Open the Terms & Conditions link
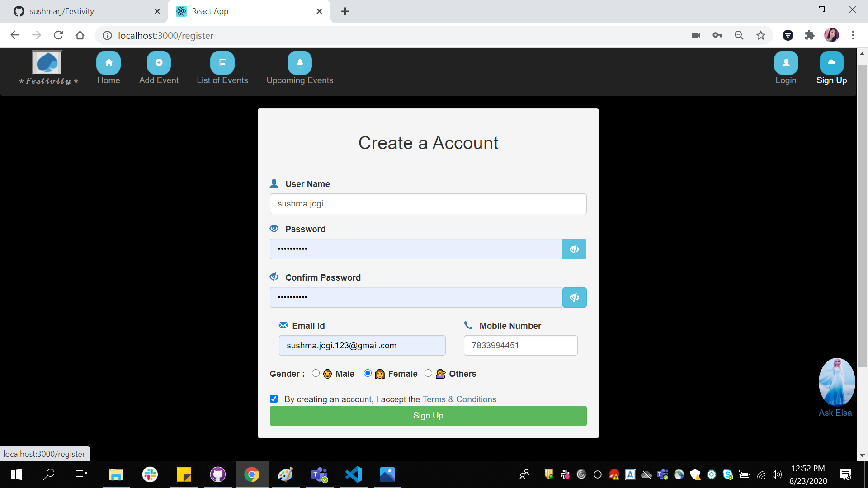This screenshot has width=868, height=488. coord(459,399)
